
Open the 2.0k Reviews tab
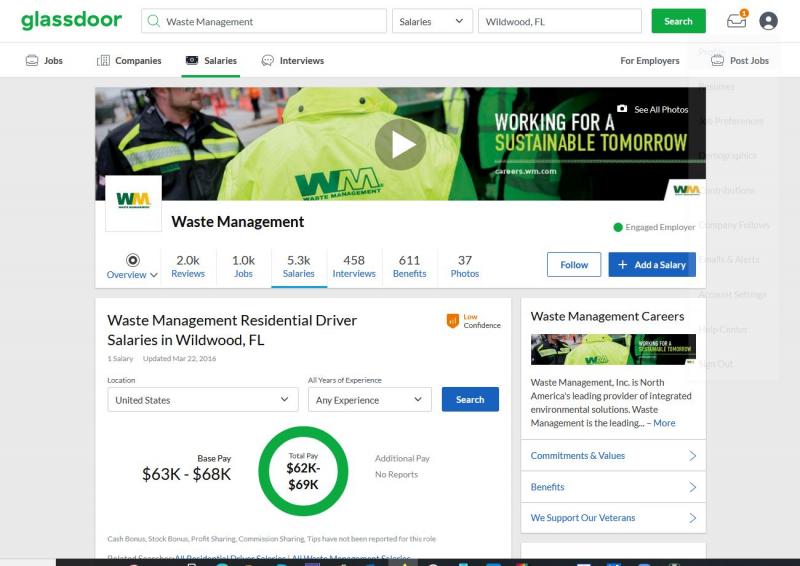(x=188, y=266)
